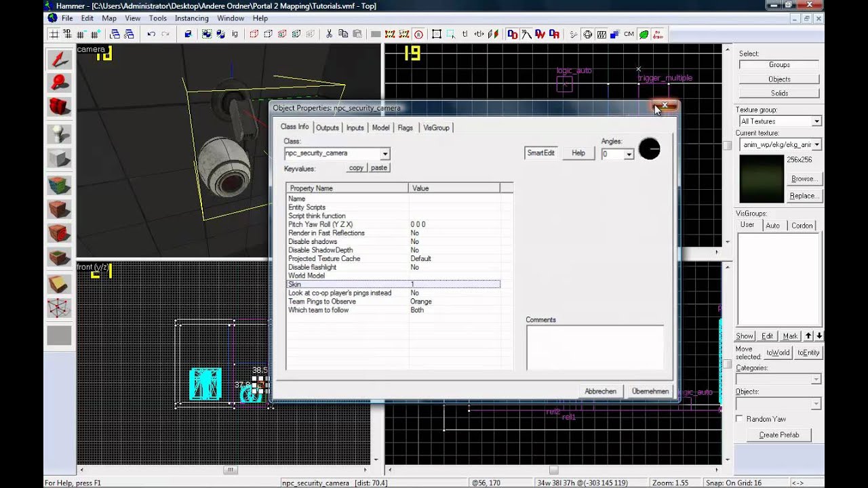Screen dimensions: 868x488
Task: Click the current texture preview thumbnail
Action: coord(762,179)
